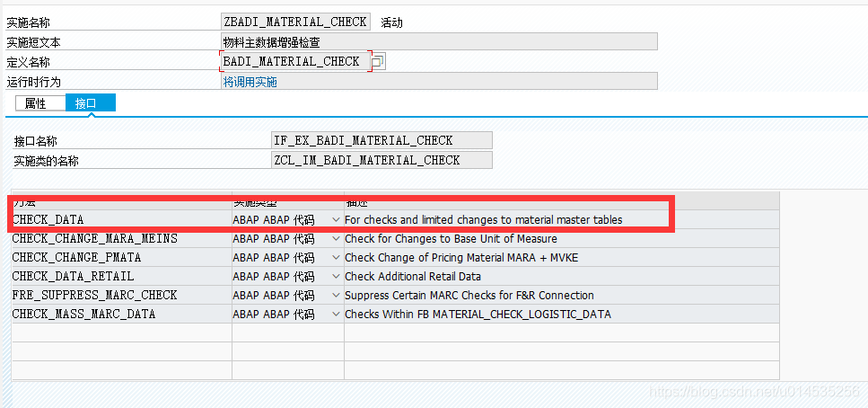Click the 实施短文本 label
This screenshot has height=408, width=868.
click(33, 42)
